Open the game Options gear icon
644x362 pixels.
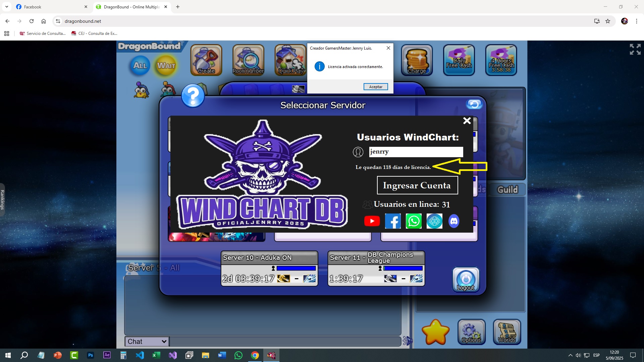[x=471, y=332]
